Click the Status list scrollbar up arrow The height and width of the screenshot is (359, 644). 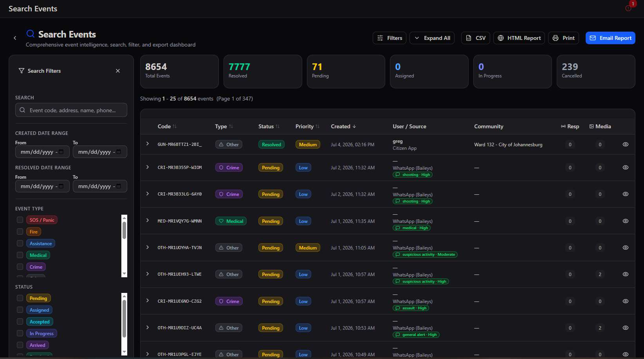(x=124, y=296)
